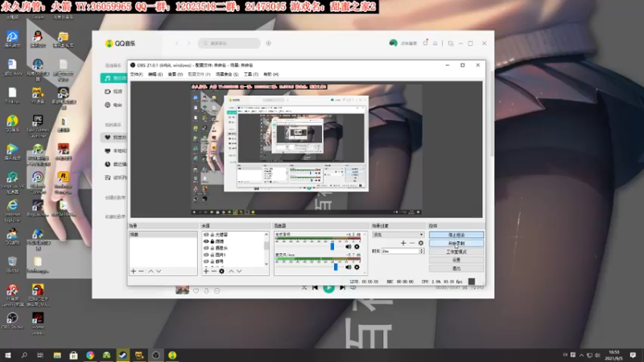Screen dimensions: 644x362
Task: Switch QQ音乐 to mini mode icon
Action: [x=451, y=43]
